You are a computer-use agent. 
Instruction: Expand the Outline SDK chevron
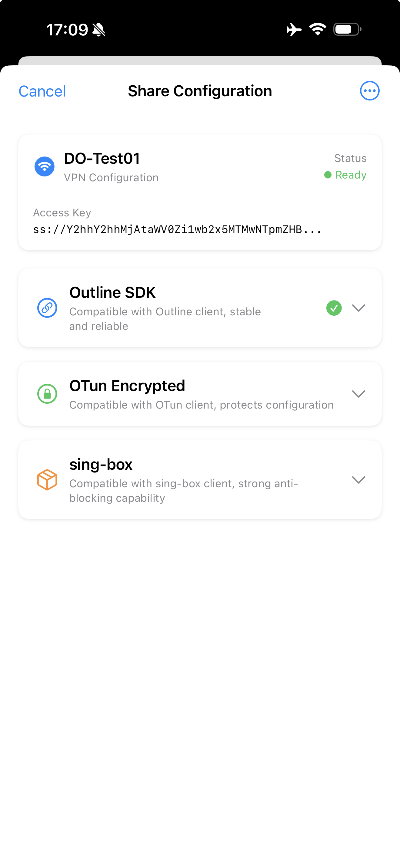[x=358, y=307]
